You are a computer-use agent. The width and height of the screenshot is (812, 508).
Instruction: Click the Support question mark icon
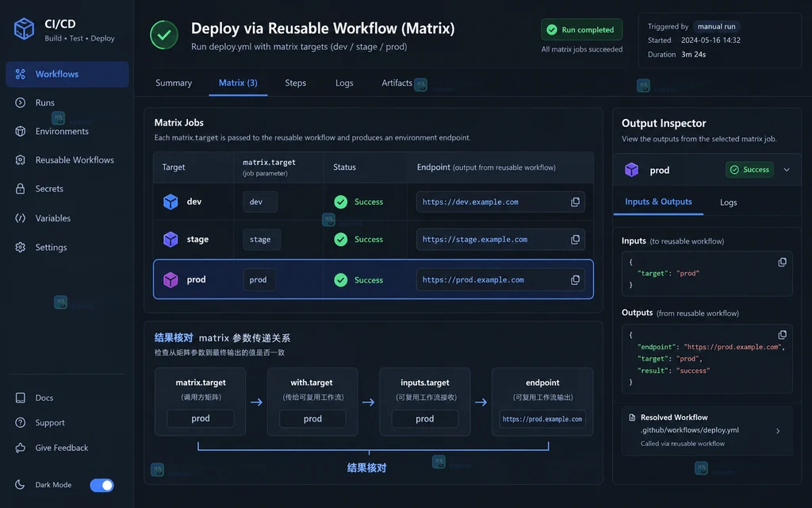coord(20,422)
